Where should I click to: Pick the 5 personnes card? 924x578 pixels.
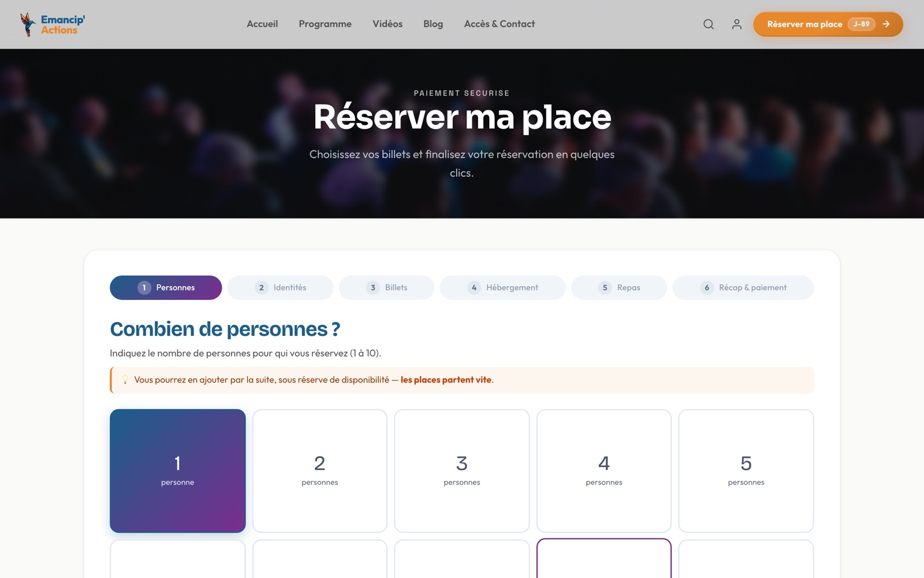(x=746, y=470)
